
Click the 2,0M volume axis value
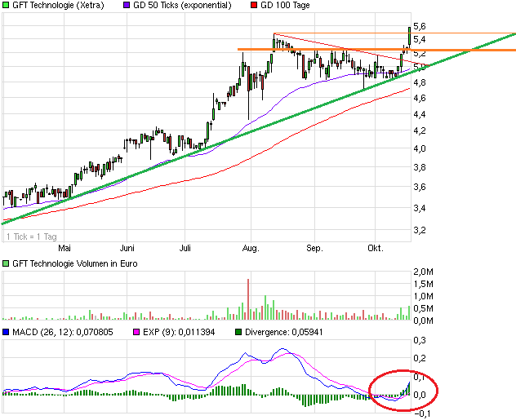coord(423,272)
